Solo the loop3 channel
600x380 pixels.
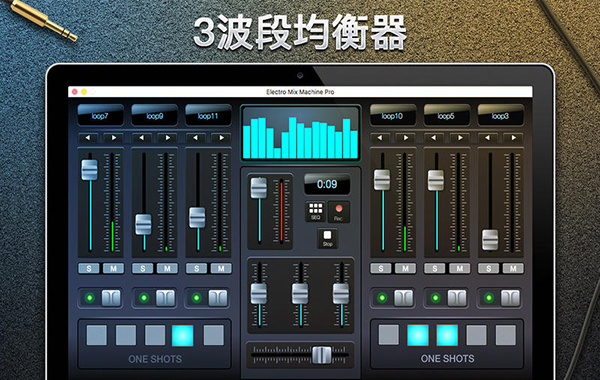click(489, 268)
